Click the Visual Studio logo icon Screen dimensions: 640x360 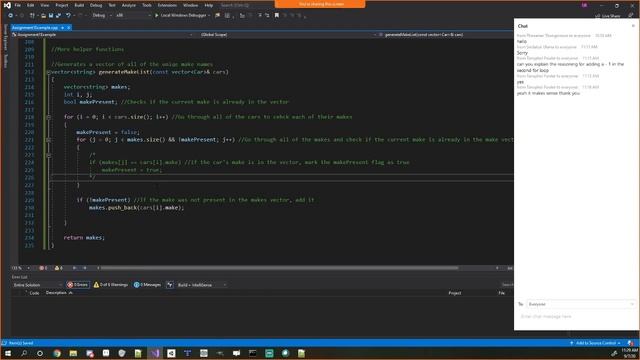[7, 5]
